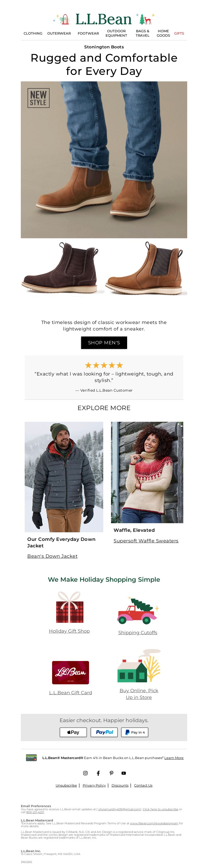Click the L.L.Bean logo header
The height and width of the screenshot is (868, 208).
[103, 20]
